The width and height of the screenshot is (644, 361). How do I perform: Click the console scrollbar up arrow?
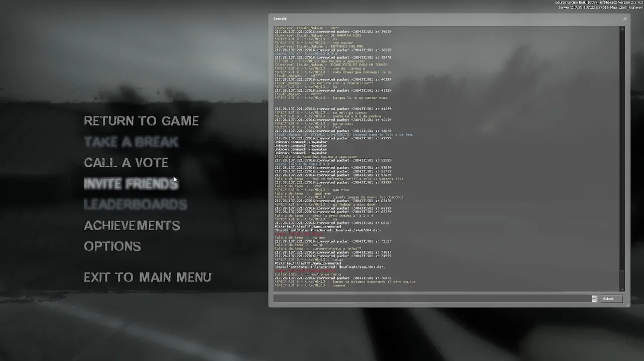coord(623,29)
